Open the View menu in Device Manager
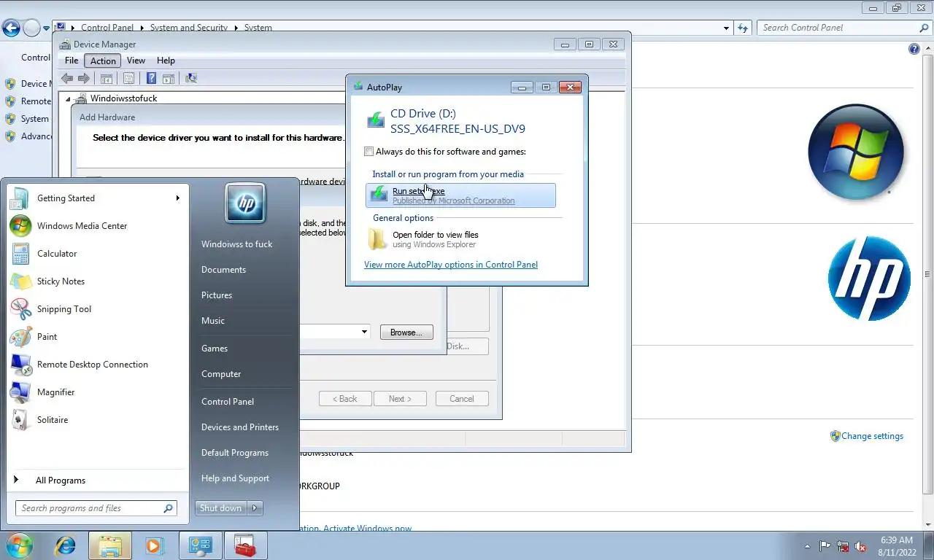Screen dimensions: 934x560 point(136,61)
